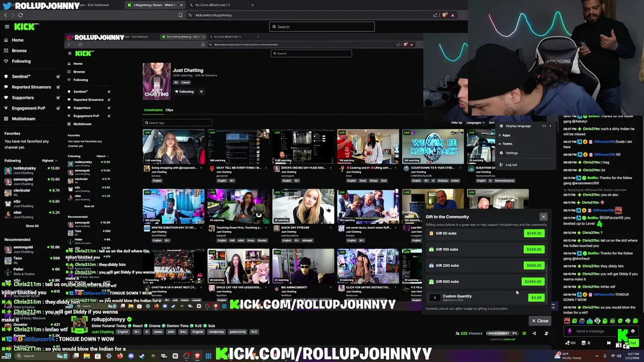
Task: Click the green icon after Engagement bar
Action: pos(524,333)
